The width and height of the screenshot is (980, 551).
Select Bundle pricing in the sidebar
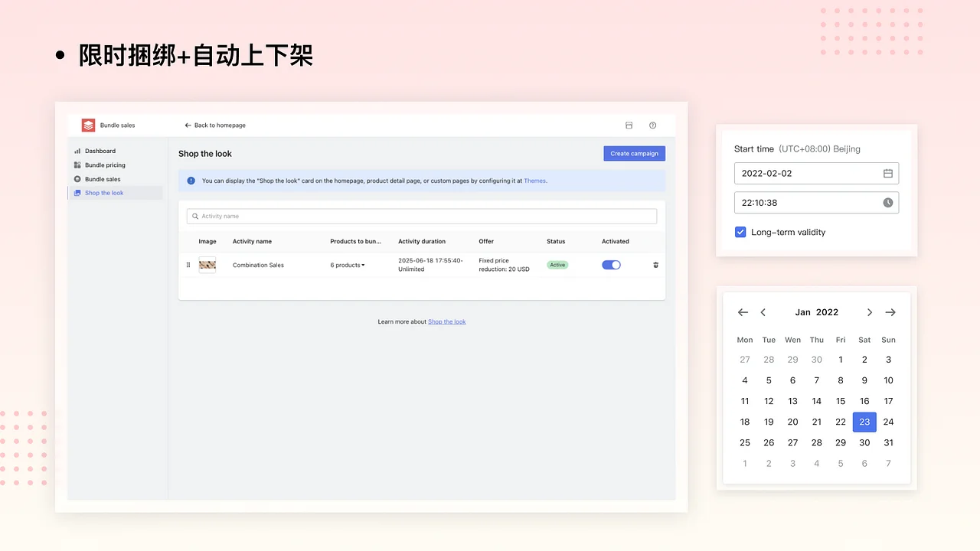click(x=105, y=165)
